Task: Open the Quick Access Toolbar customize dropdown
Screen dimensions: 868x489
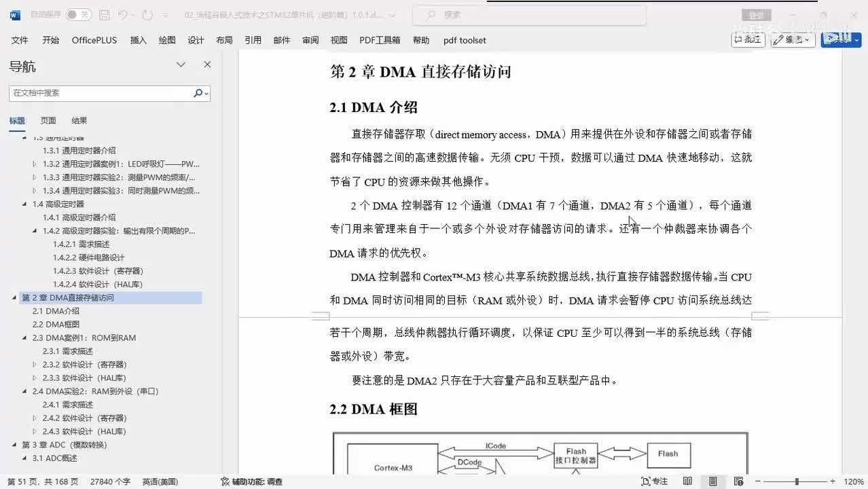Action: point(167,14)
